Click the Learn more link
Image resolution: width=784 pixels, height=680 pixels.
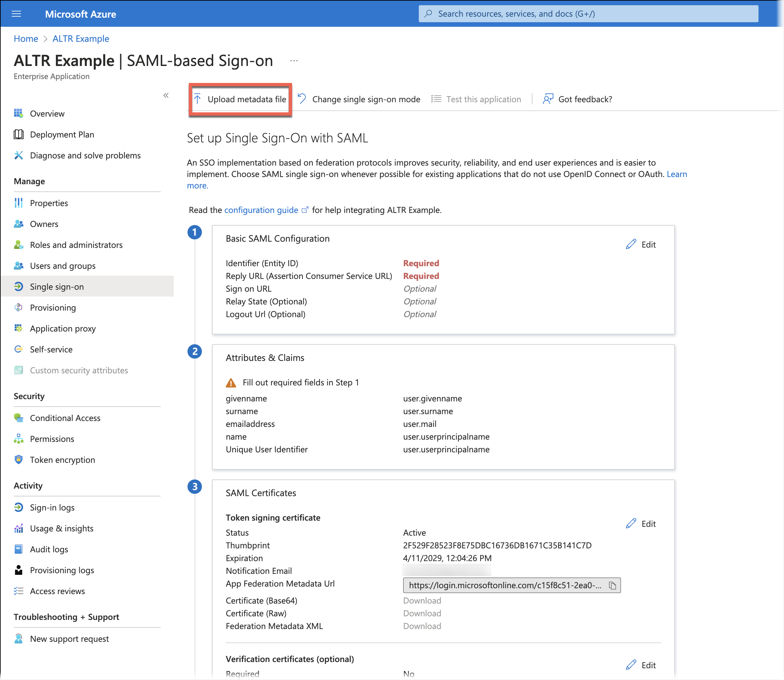click(x=677, y=174)
